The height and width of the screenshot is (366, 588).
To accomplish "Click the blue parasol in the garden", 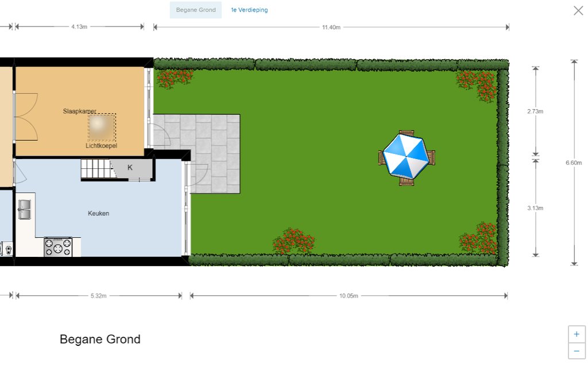I will [x=407, y=156].
